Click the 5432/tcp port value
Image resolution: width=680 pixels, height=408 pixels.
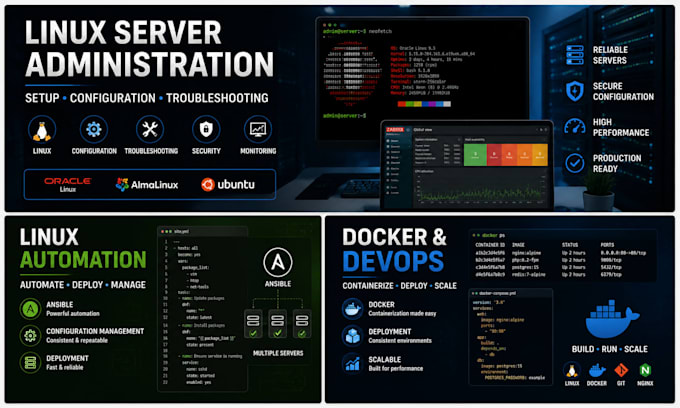click(x=611, y=267)
